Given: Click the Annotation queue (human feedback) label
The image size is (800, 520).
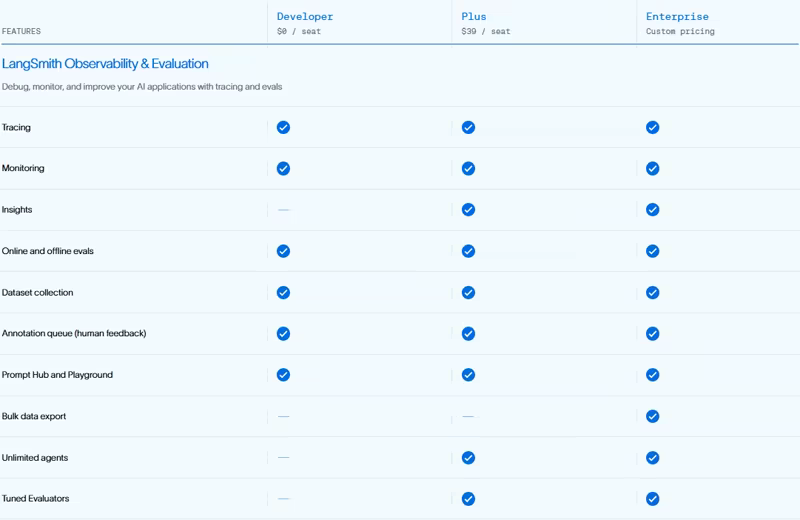Looking at the screenshot, I should tap(74, 333).
